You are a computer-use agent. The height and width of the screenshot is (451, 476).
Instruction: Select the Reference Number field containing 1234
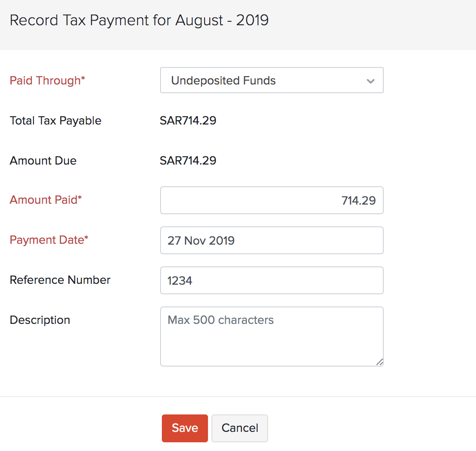(272, 280)
